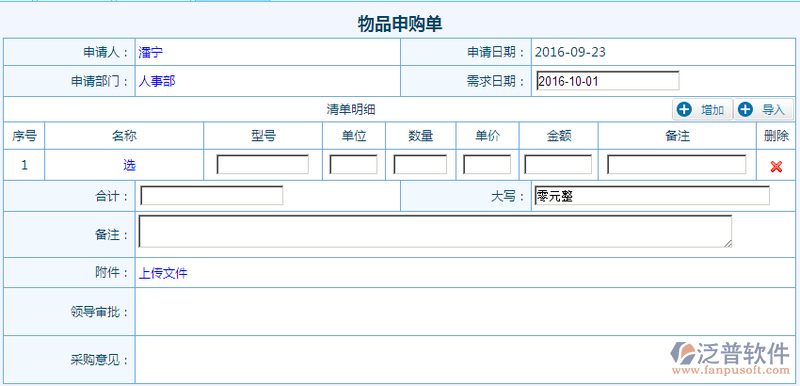The height and width of the screenshot is (386, 800).
Task: Click the 单价 column header
Action: pyautogui.click(x=488, y=136)
